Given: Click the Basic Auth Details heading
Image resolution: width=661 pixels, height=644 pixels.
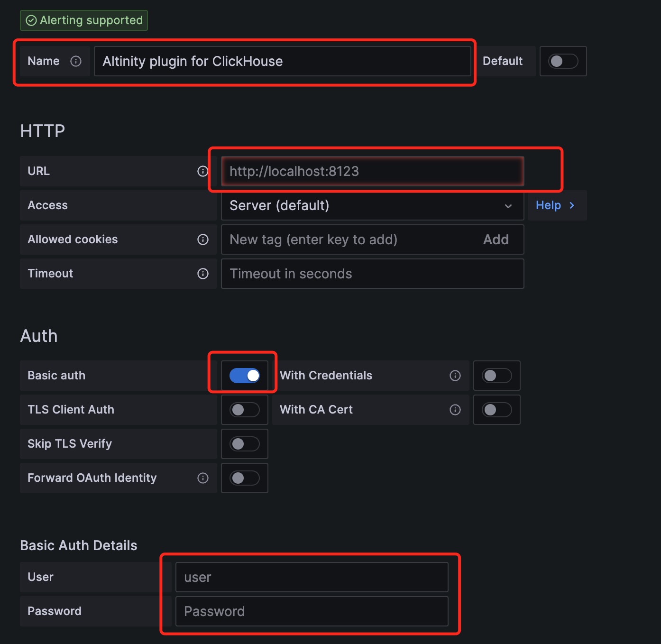Looking at the screenshot, I should [79, 545].
